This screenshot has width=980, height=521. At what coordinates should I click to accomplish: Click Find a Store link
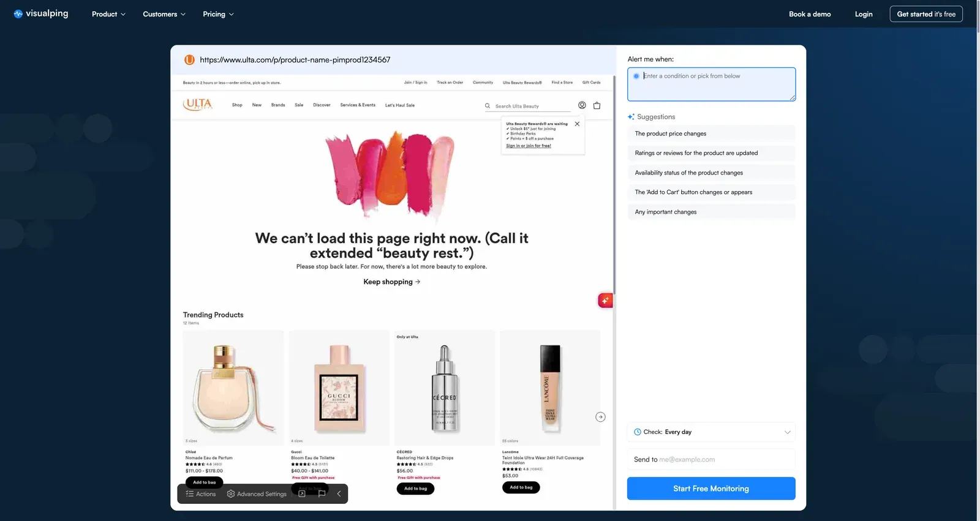(562, 83)
